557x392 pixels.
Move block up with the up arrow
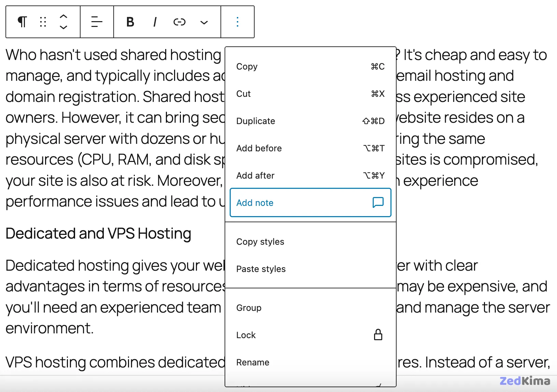(63, 16)
